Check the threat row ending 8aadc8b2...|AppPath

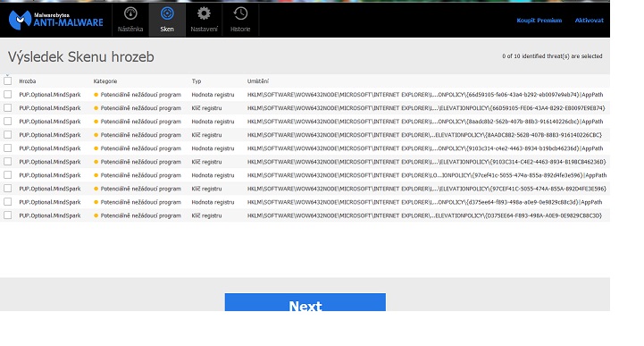point(8,122)
